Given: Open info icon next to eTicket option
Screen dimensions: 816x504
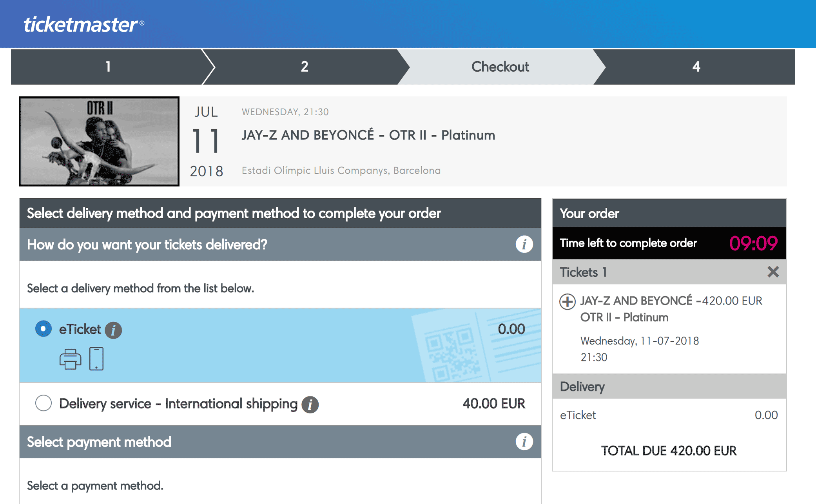Looking at the screenshot, I should click(x=114, y=330).
